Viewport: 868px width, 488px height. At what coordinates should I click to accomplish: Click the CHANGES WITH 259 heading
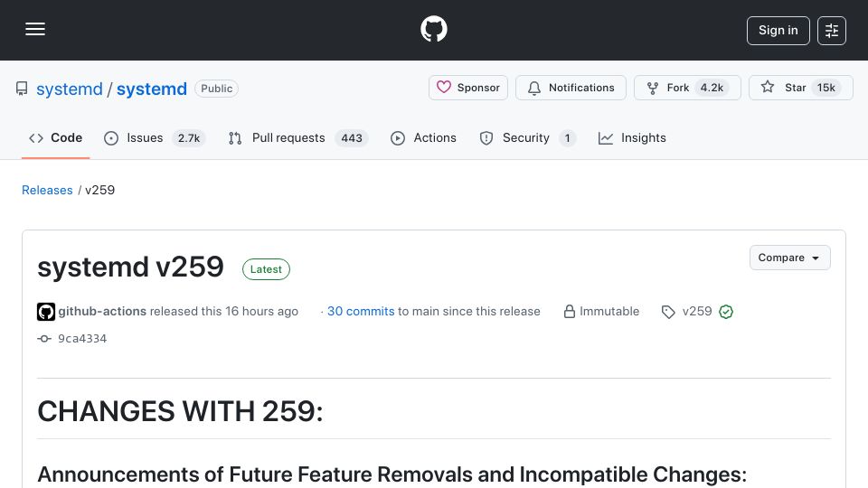tap(180, 411)
